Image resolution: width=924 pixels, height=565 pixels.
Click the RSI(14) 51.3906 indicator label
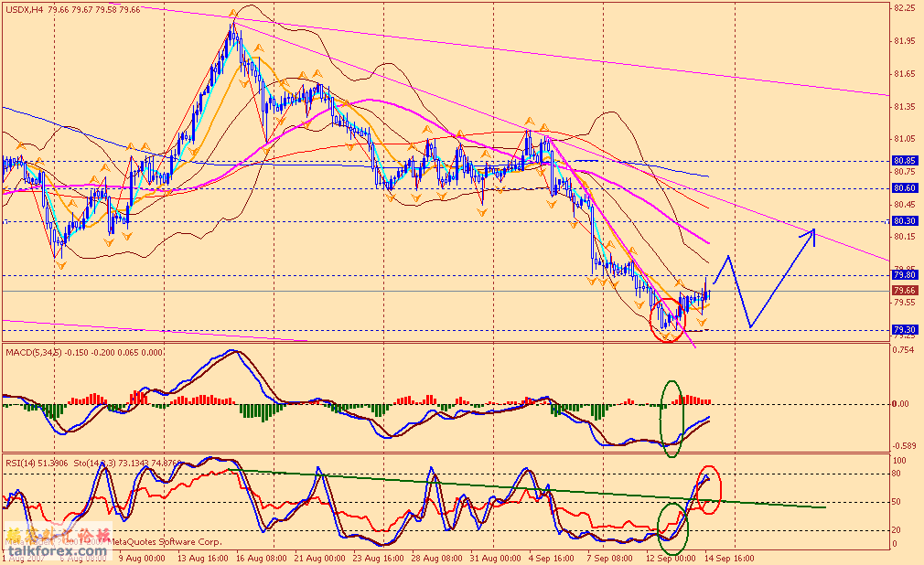37,464
